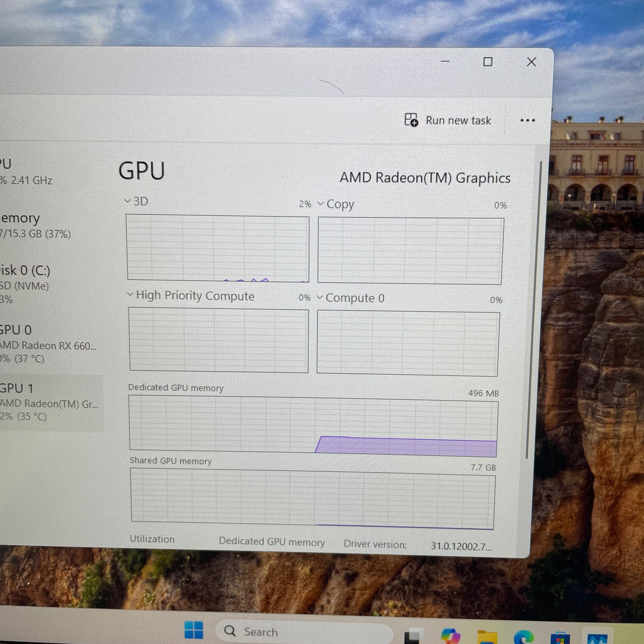Open the Copy engine dropdown
Image resolution: width=644 pixels, height=644 pixels.
(x=320, y=204)
